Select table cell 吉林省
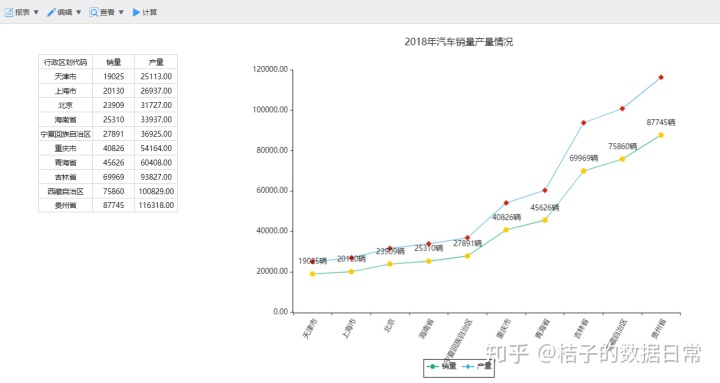Screen dimensions: 720x383 tap(65, 177)
